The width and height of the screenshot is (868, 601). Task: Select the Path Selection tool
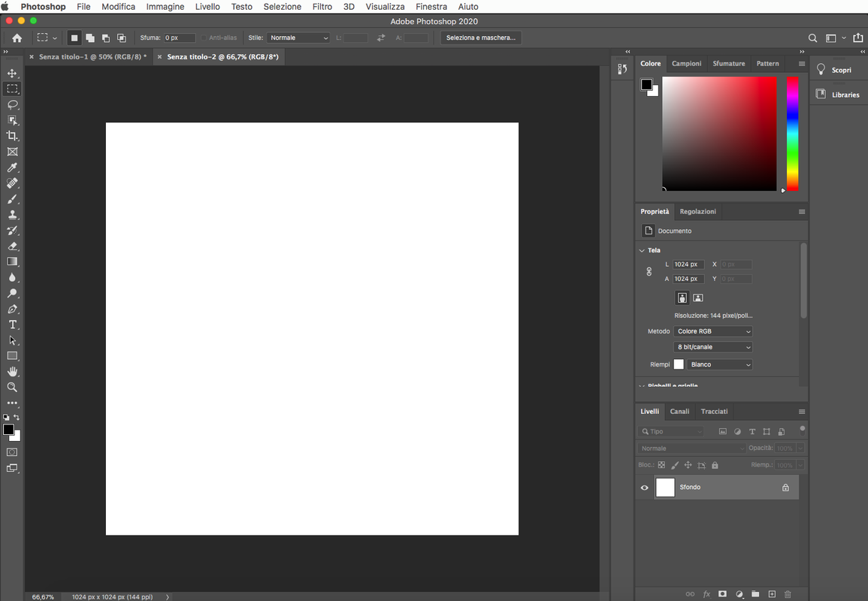(12, 340)
